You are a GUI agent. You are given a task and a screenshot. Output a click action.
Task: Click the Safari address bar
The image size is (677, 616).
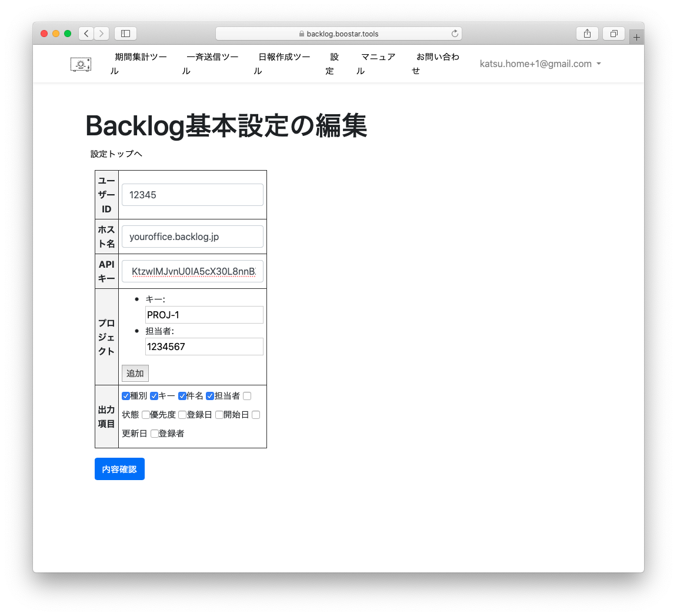tap(338, 34)
